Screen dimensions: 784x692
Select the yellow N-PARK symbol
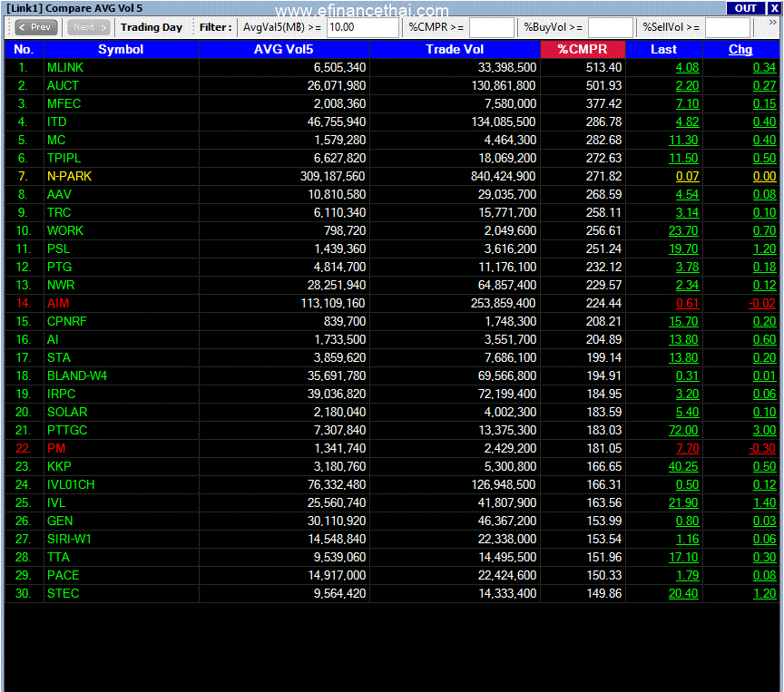70,176
